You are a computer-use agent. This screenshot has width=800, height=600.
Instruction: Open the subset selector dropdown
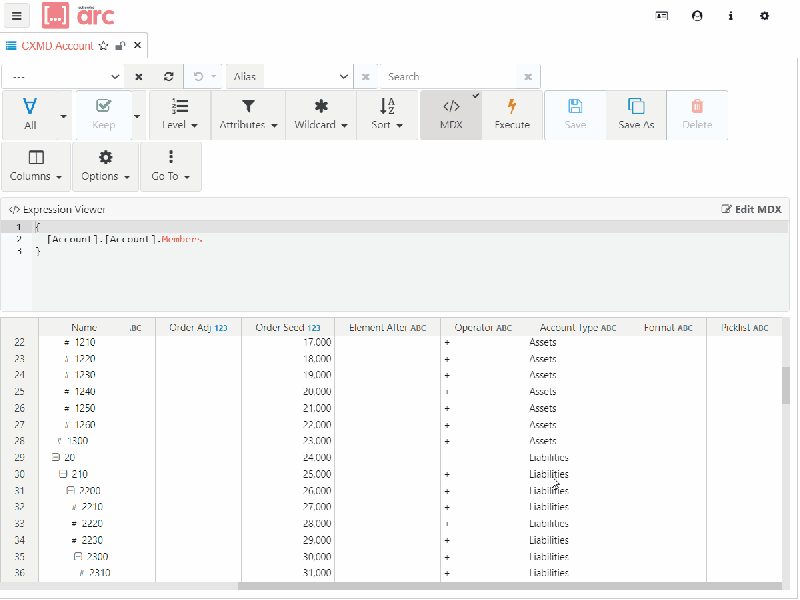tap(62, 77)
